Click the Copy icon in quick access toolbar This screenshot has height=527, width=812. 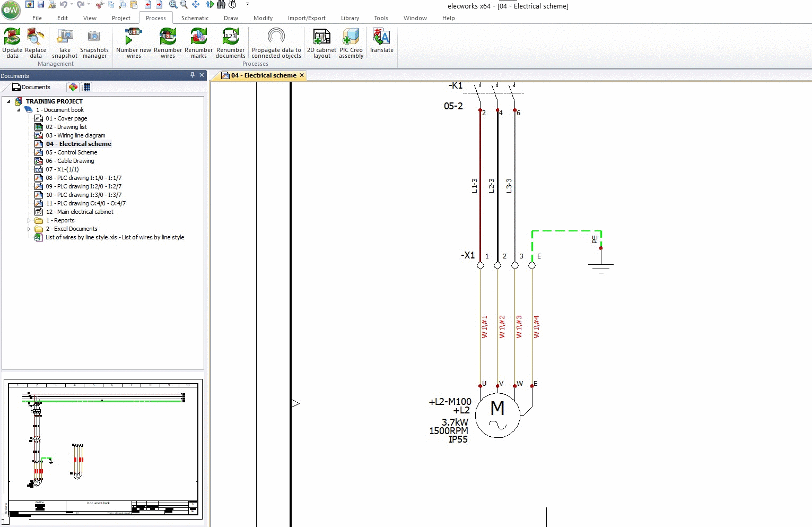pos(111,4)
